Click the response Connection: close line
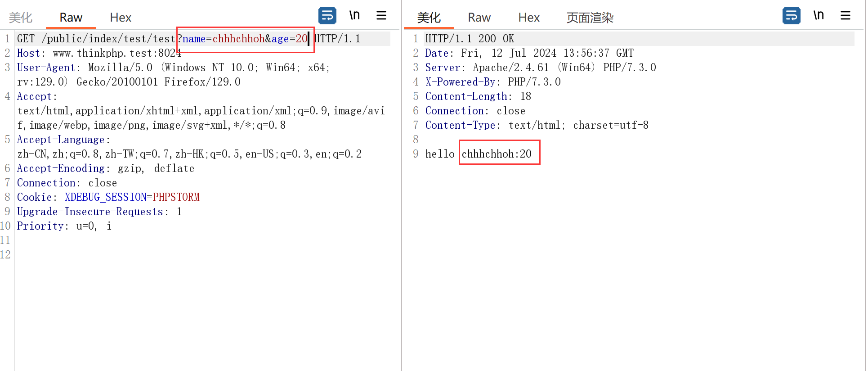Screen dimensions: 868x371 tap(475, 111)
